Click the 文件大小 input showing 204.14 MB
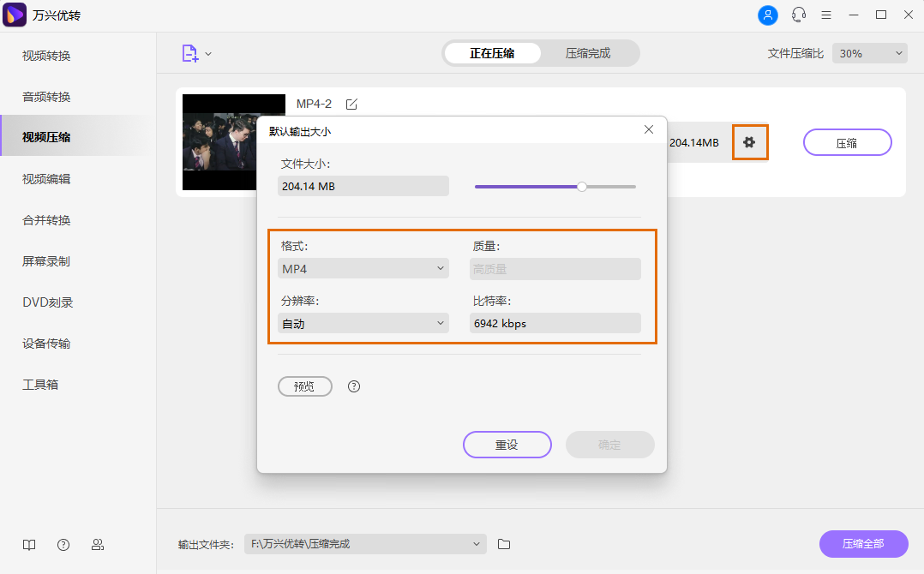This screenshot has width=924, height=574. (x=363, y=186)
